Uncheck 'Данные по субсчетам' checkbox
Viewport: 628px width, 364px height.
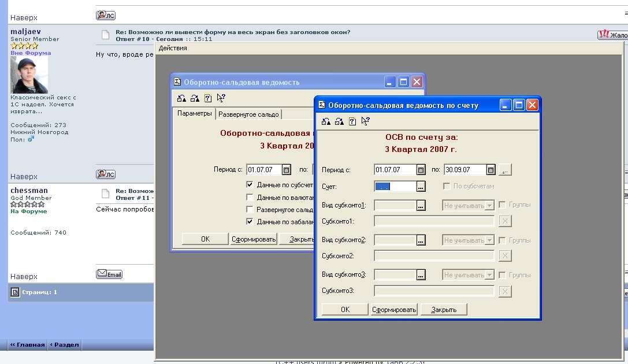click(x=250, y=185)
